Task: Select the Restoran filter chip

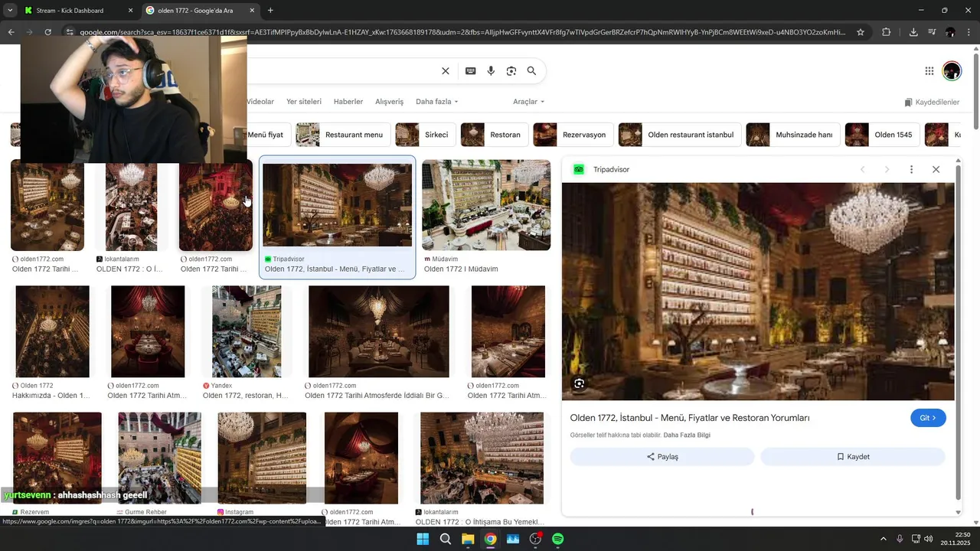Action: [495, 135]
